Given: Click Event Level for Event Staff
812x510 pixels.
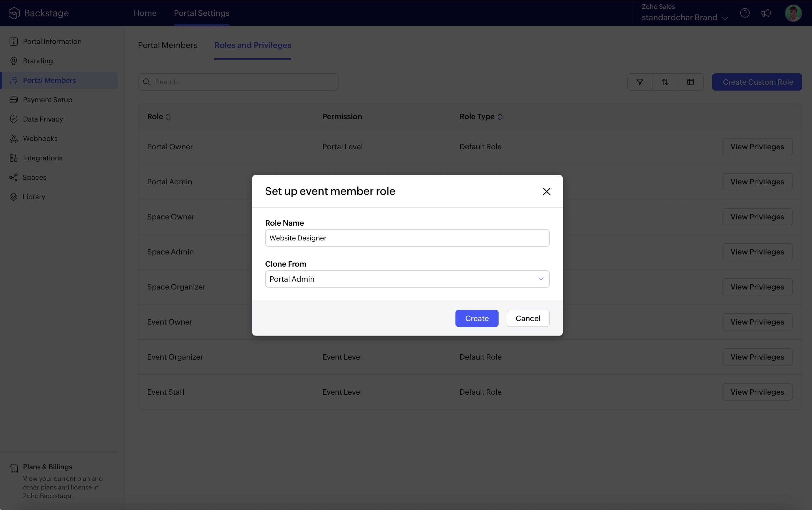Looking at the screenshot, I should (x=342, y=392).
